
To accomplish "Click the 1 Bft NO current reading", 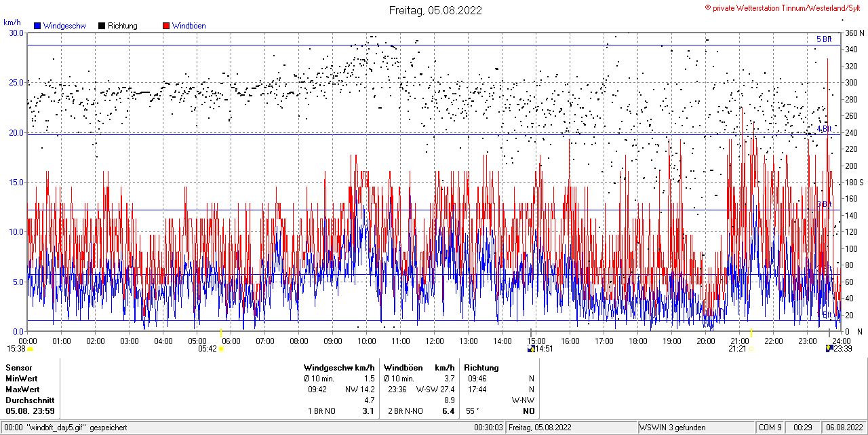I will coord(322,411).
